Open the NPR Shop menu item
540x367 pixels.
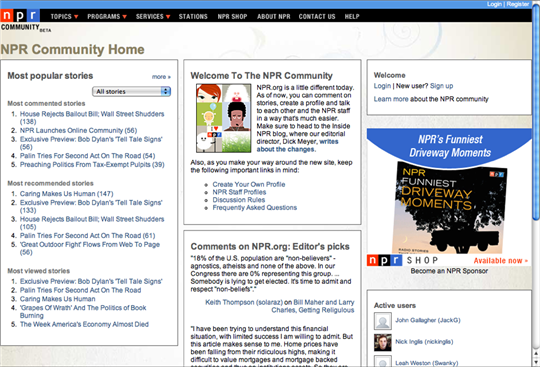[232, 16]
